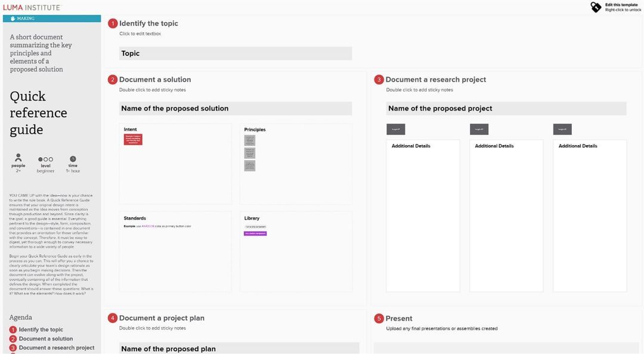Screen dimensions: 644x354
Task: Click the red step 4 circle beside Document a project plan heading
Action: [x=113, y=318]
